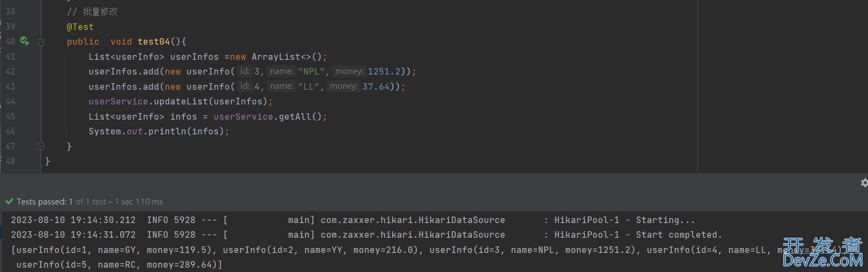Click the 'public' keyword on line 40

tap(83, 41)
